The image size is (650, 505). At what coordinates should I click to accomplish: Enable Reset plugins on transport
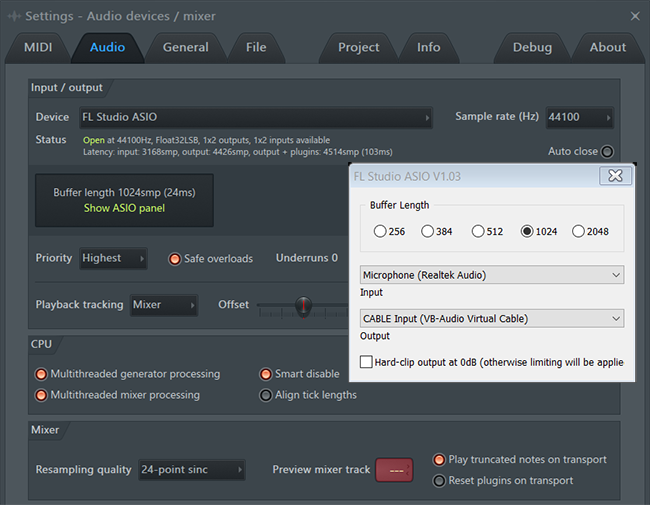coord(439,481)
